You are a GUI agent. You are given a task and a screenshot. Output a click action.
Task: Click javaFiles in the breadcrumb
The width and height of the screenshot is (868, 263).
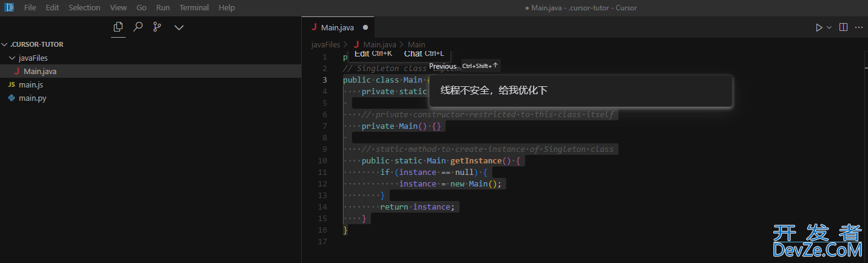click(326, 44)
